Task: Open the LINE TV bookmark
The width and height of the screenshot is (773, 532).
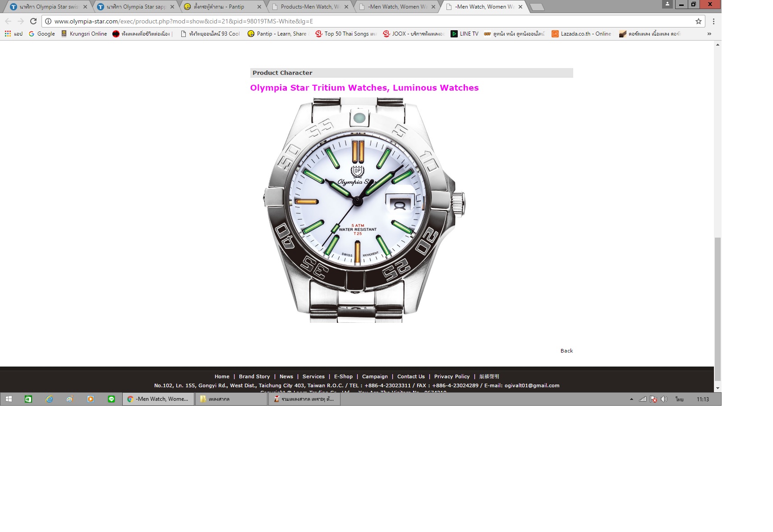Action: coord(465,34)
